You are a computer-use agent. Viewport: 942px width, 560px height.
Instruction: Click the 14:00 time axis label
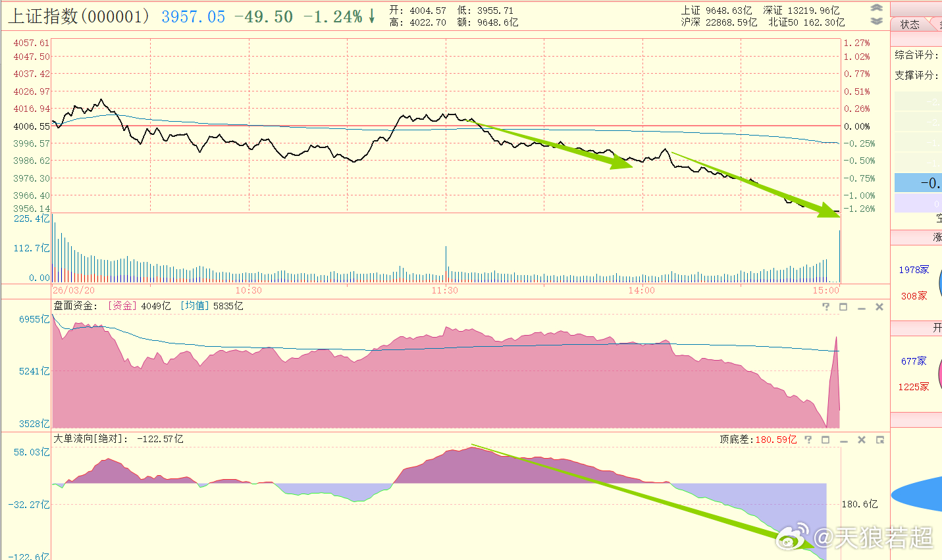(x=642, y=290)
